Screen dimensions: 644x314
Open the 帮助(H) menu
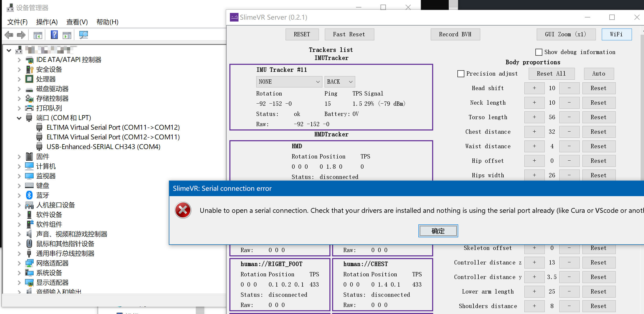pos(108,22)
